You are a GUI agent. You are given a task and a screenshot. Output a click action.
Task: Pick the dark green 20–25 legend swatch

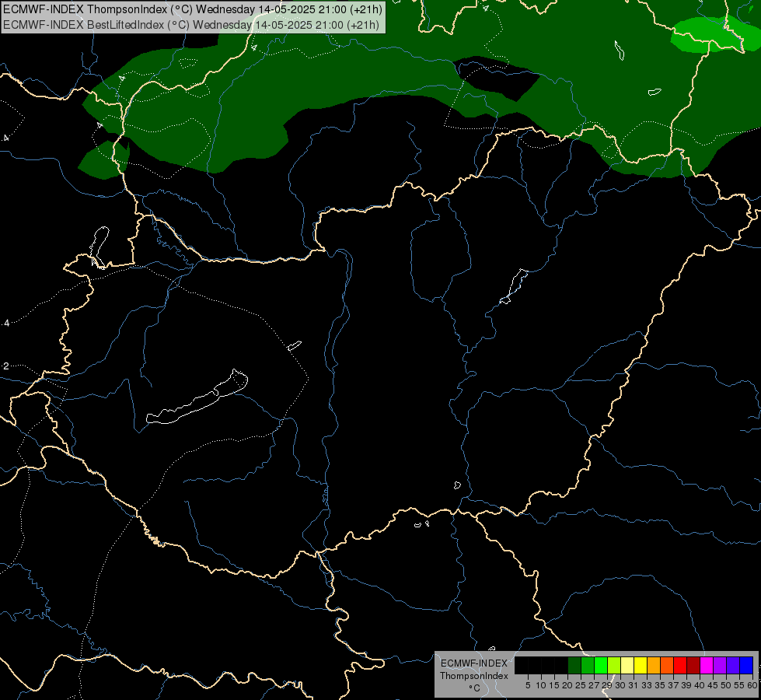point(574,665)
